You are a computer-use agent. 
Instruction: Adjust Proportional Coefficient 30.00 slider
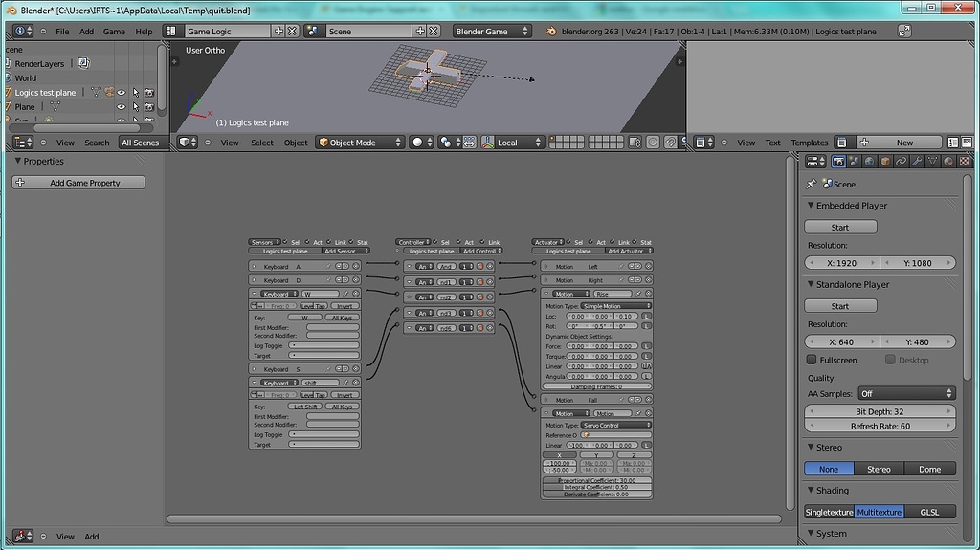point(597,480)
